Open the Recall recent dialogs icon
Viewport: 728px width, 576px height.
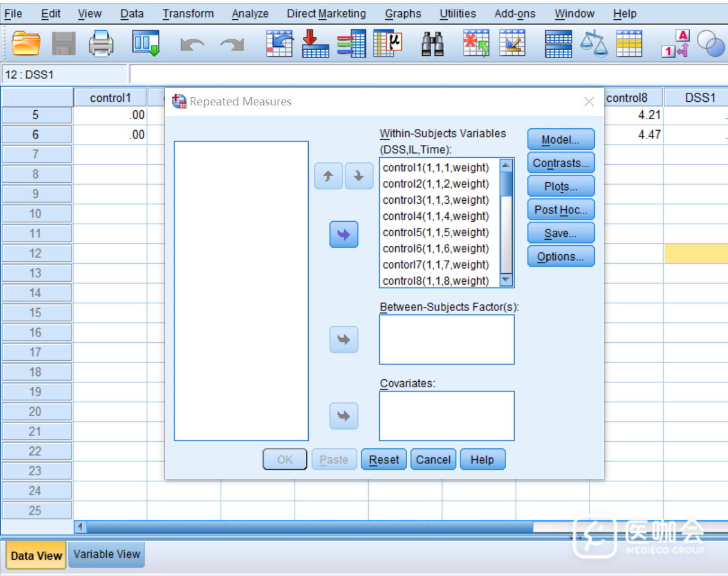(146, 44)
